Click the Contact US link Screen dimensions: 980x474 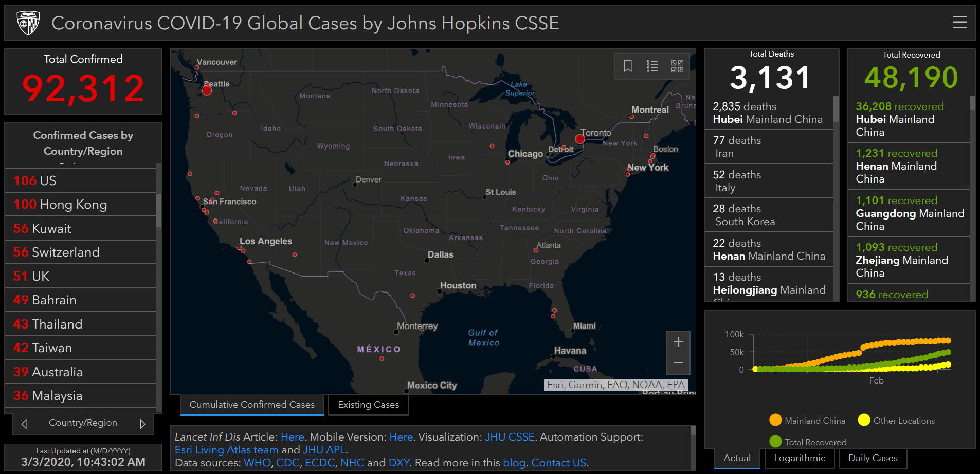[558, 463]
